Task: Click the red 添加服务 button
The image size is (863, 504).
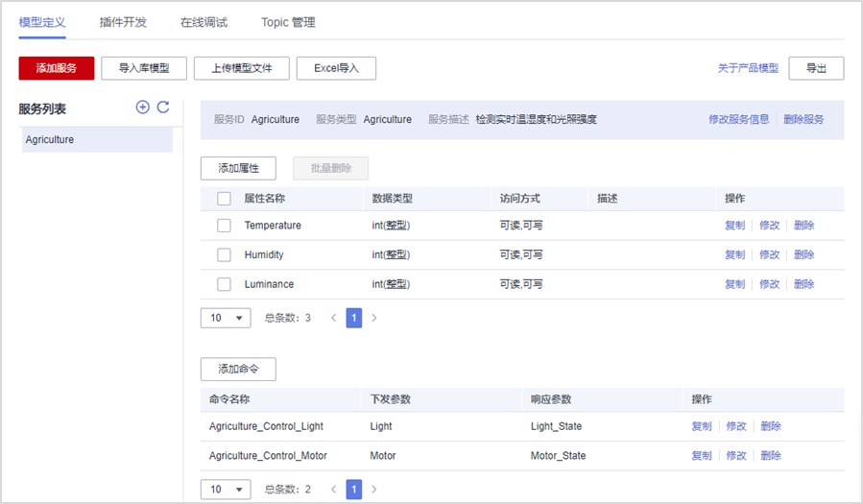Action: click(x=57, y=68)
